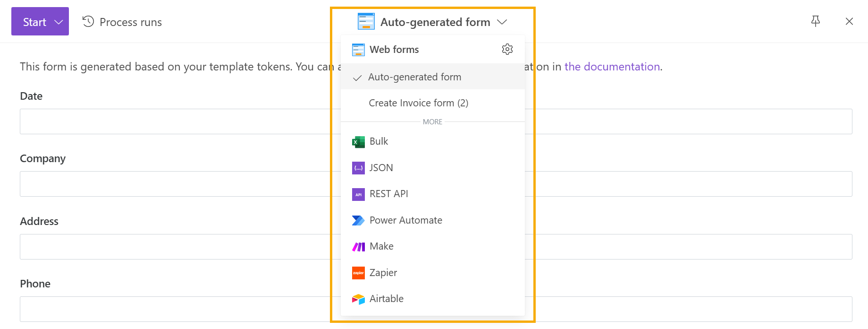Choose Power Automate from the list
This screenshot has height=329, width=868.
tap(433, 220)
